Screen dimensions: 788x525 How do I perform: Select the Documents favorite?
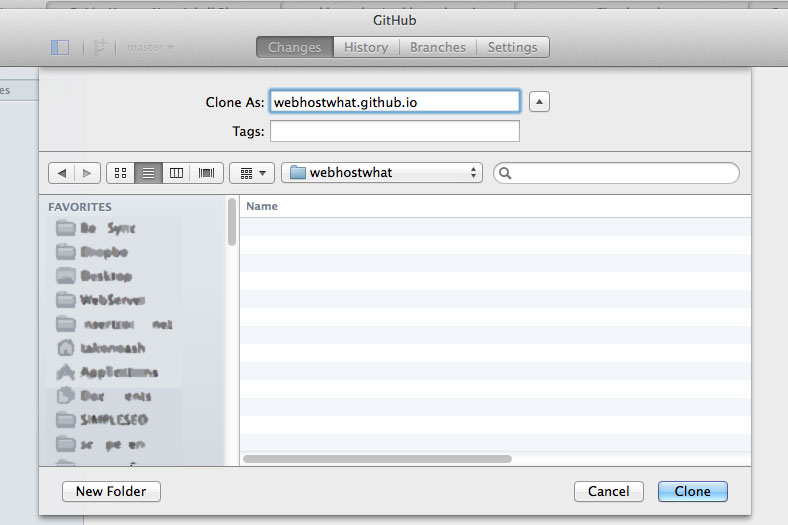(x=104, y=396)
